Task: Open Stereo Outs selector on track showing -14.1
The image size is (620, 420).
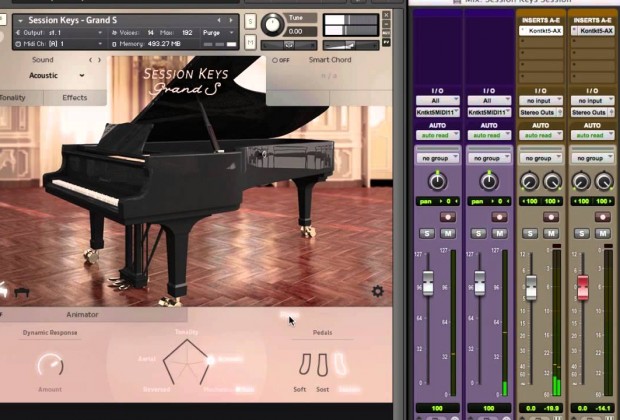Action: click(592, 112)
